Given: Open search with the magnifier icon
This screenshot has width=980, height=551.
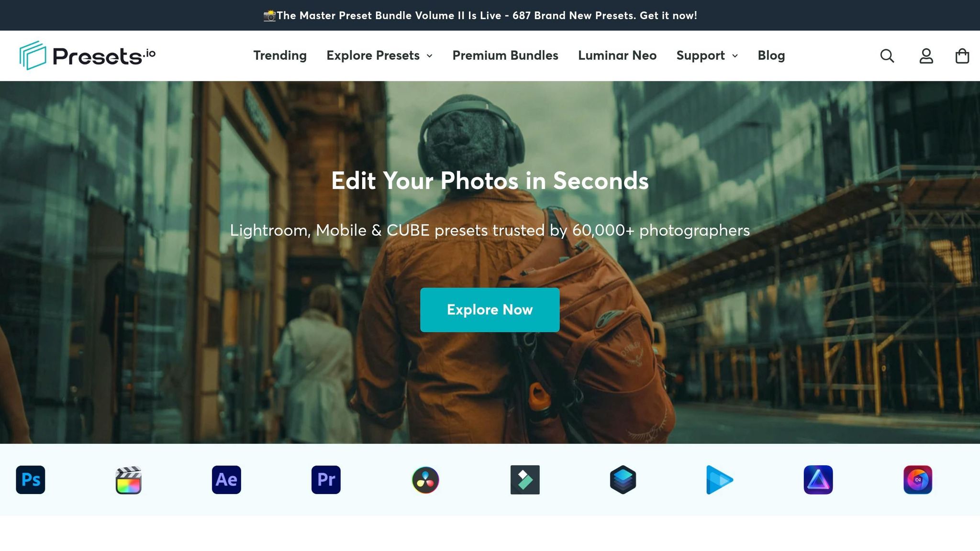Looking at the screenshot, I should click(x=888, y=56).
